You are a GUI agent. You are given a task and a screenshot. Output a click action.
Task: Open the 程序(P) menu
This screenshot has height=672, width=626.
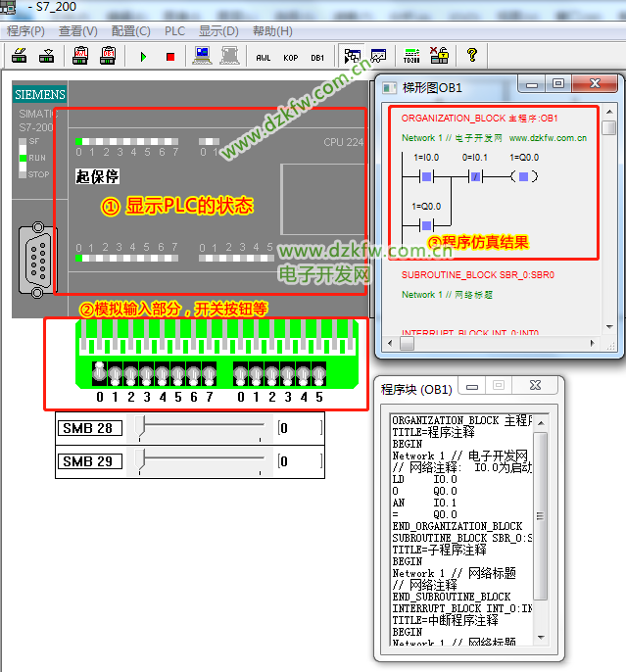tap(25, 30)
